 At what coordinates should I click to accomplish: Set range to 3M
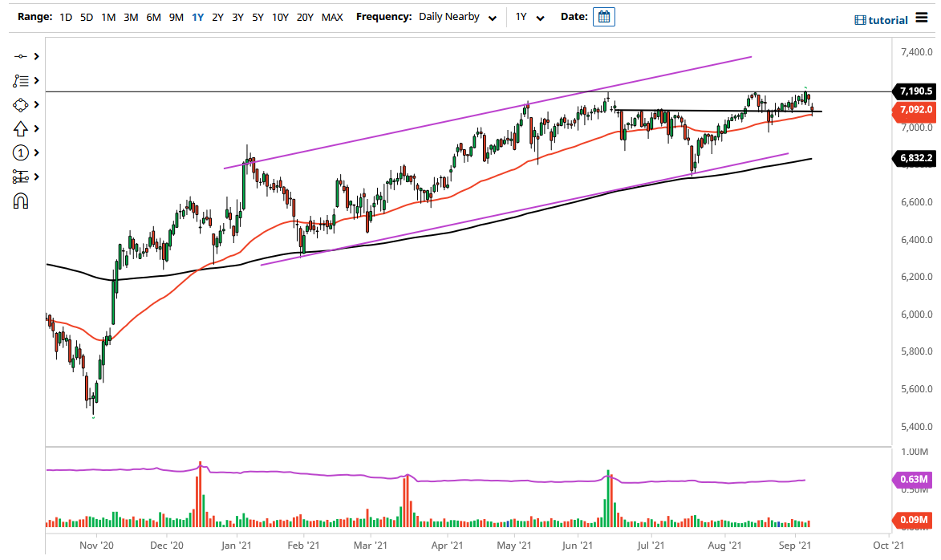(x=131, y=18)
